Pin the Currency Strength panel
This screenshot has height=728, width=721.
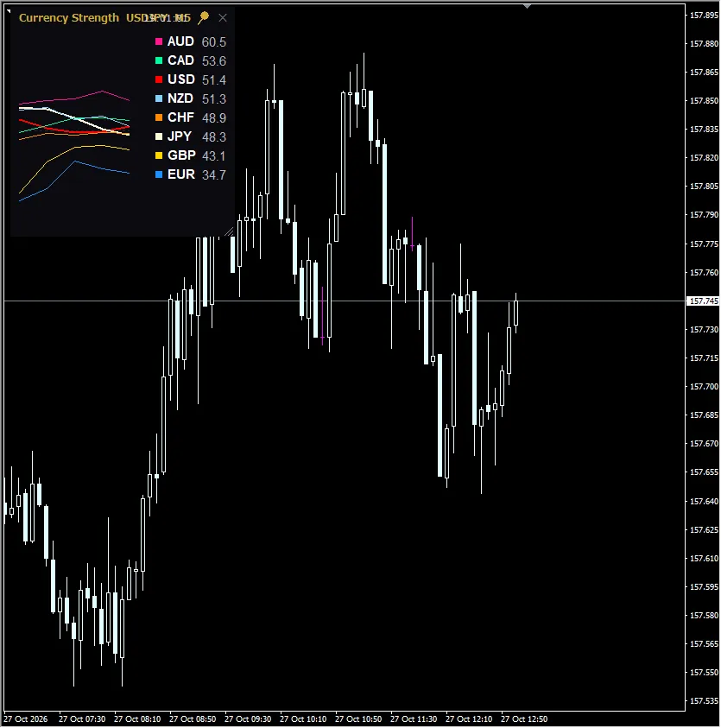[x=203, y=17]
